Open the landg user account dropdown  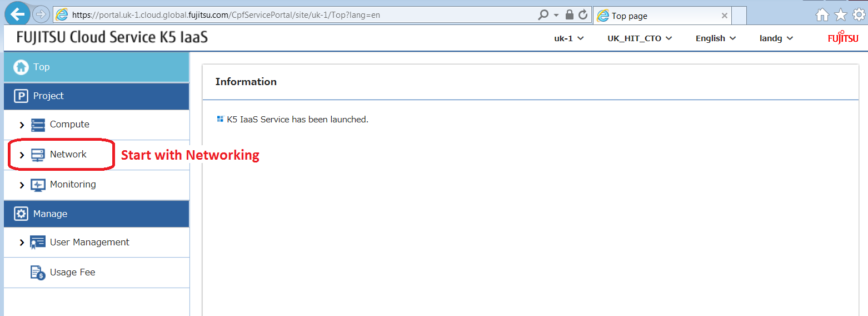[x=776, y=38]
